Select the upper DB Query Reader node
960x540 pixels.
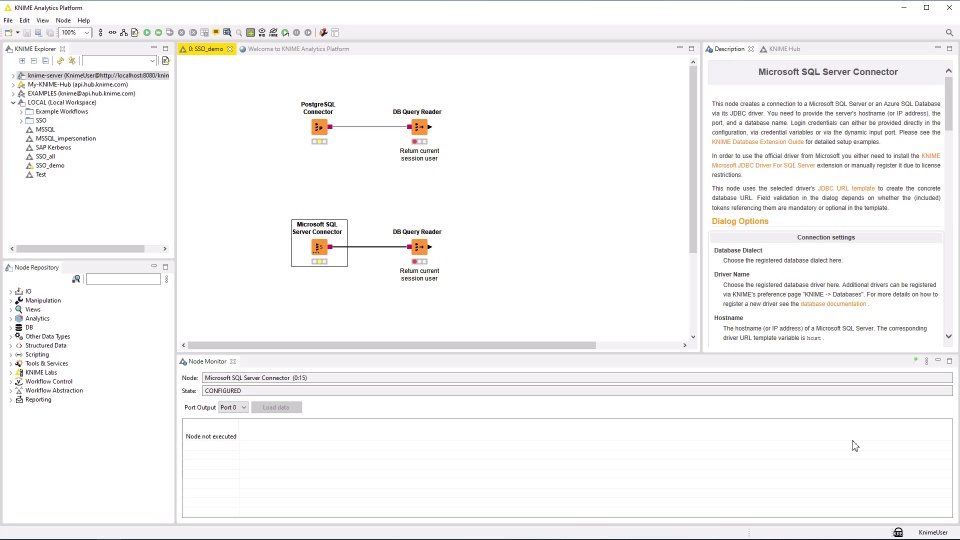(419, 127)
